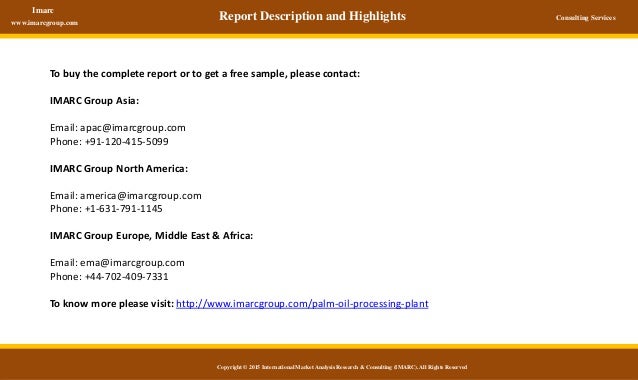The width and height of the screenshot is (638, 380).
Task: Click the 'To know more please visit' text
Action: (x=112, y=304)
